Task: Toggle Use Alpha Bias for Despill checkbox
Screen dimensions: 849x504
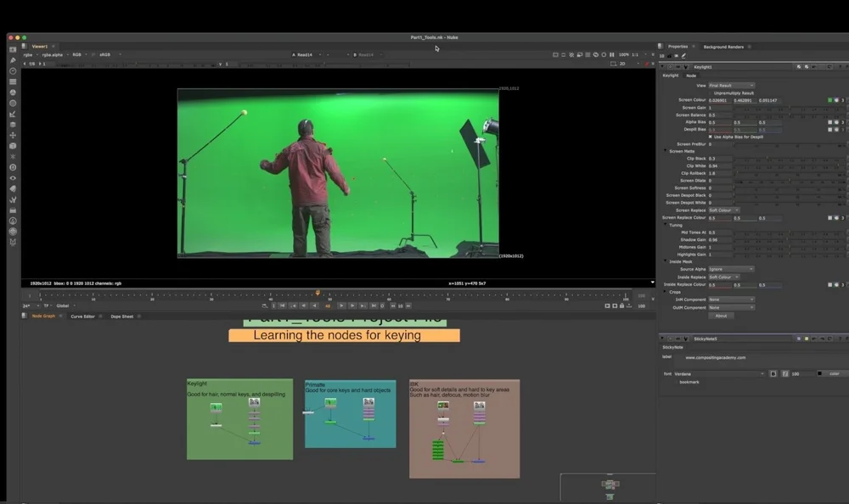Action: 711,137
